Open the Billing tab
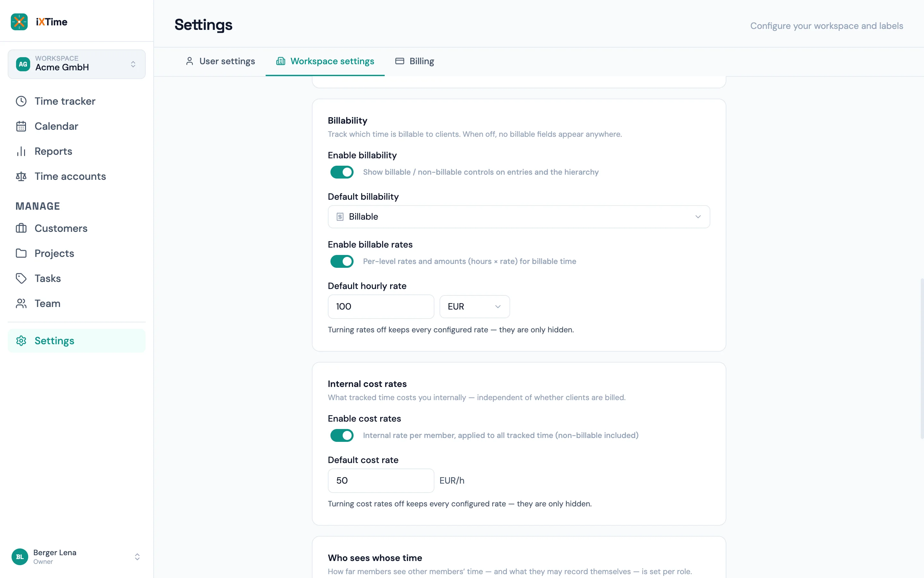The image size is (924, 578). [x=415, y=61]
